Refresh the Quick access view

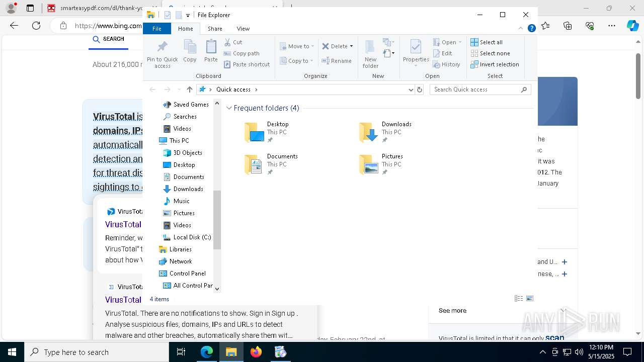(420, 89)
